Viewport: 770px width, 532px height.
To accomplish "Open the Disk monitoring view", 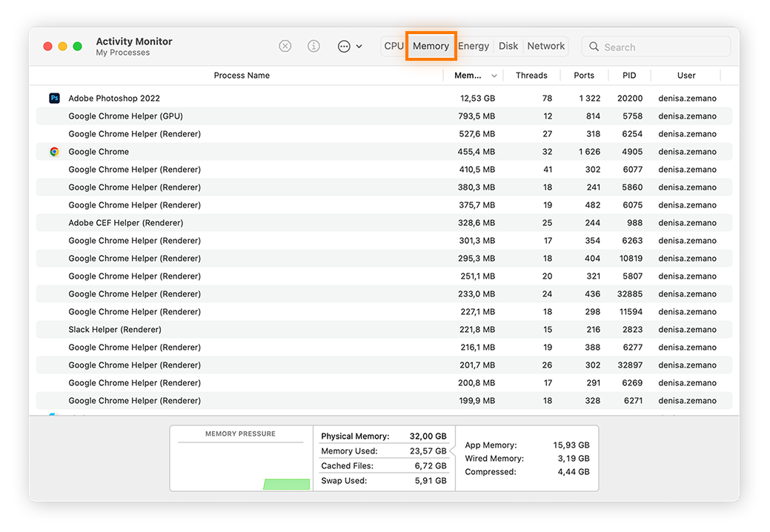I will coord(508,45).
